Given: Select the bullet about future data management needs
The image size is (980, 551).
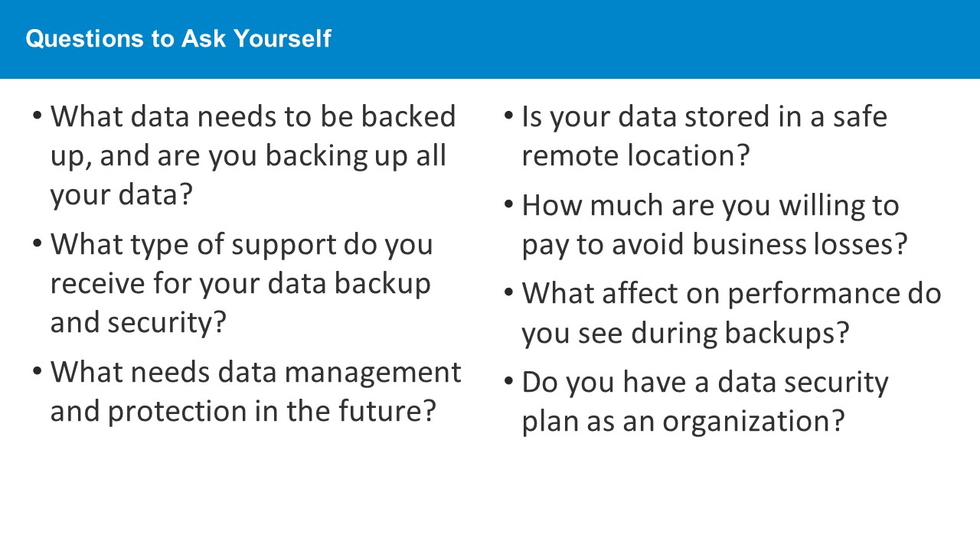Looking at the screenshot, I should [x=247, y=391].
